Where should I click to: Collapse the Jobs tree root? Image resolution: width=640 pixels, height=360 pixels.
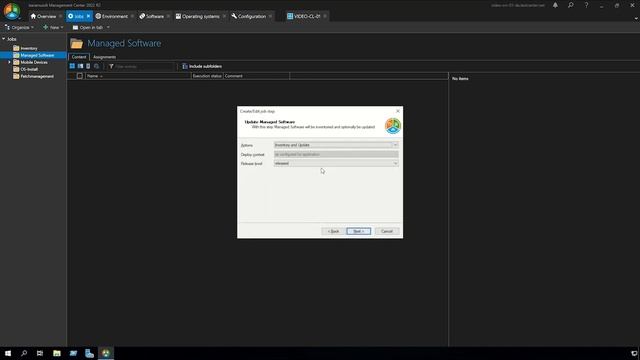click(x=4, y=39)
